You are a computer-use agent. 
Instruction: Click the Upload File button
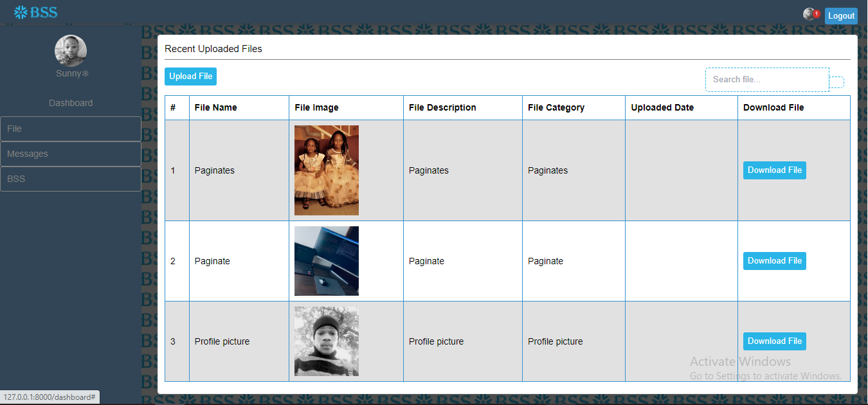(x=190, y=76)
